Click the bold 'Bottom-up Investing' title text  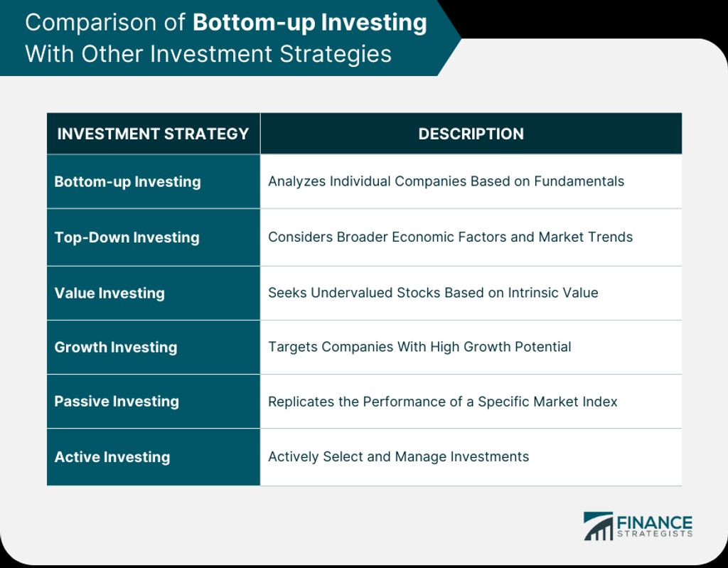click(310, 22)
